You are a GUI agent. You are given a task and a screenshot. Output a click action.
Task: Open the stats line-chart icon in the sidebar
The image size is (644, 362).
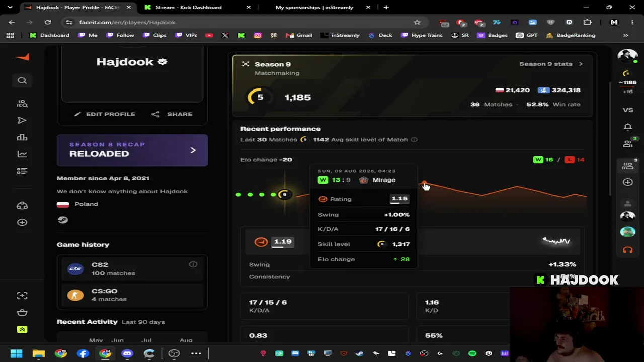coord(22,154)
